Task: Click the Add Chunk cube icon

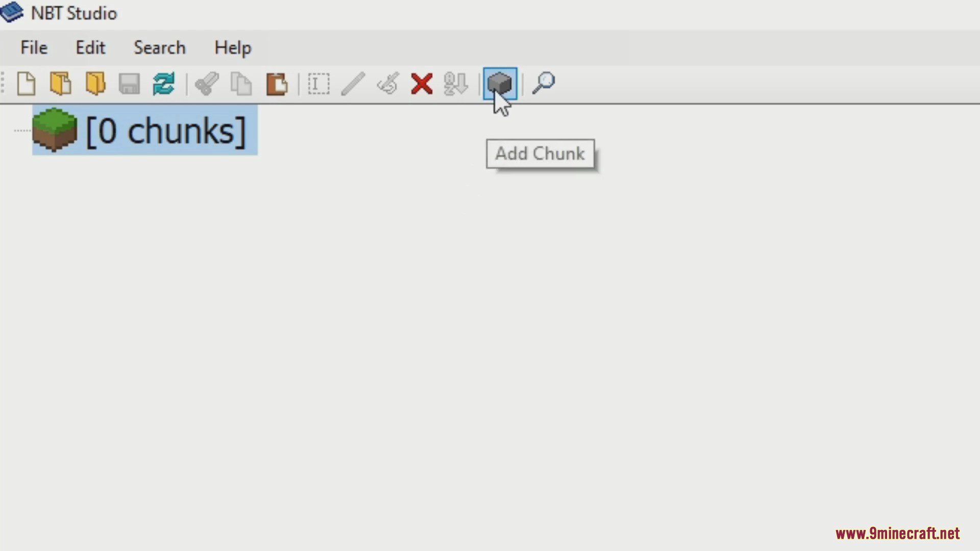Action: coord(500,84)
